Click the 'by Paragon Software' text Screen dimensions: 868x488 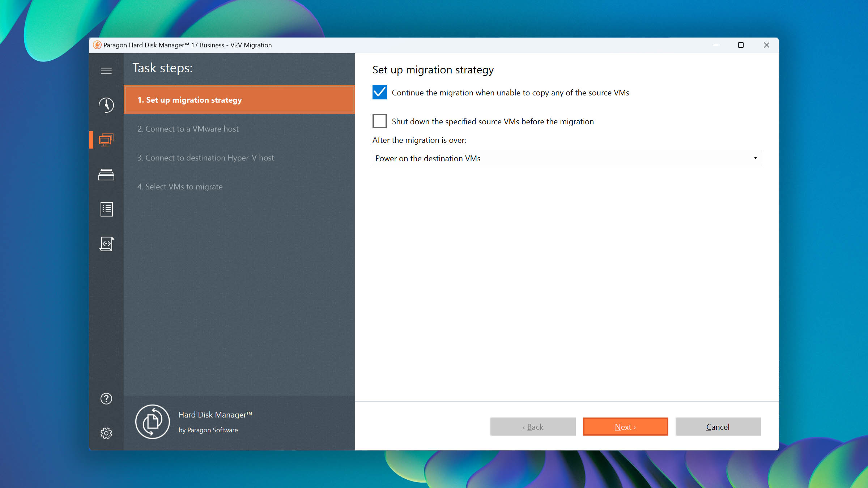coord(208,430)
